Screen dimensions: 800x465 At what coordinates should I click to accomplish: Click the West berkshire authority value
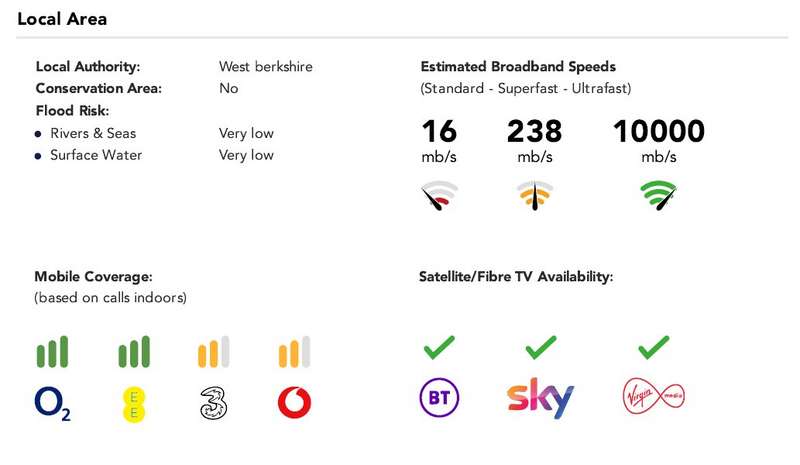266,66
